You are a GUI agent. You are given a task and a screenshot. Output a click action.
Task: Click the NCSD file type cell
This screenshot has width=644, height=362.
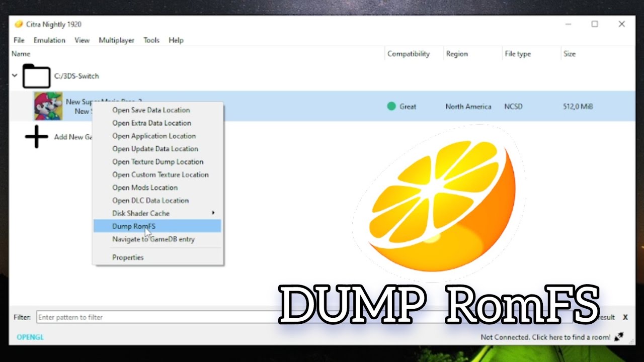click(x=514, y=107)
